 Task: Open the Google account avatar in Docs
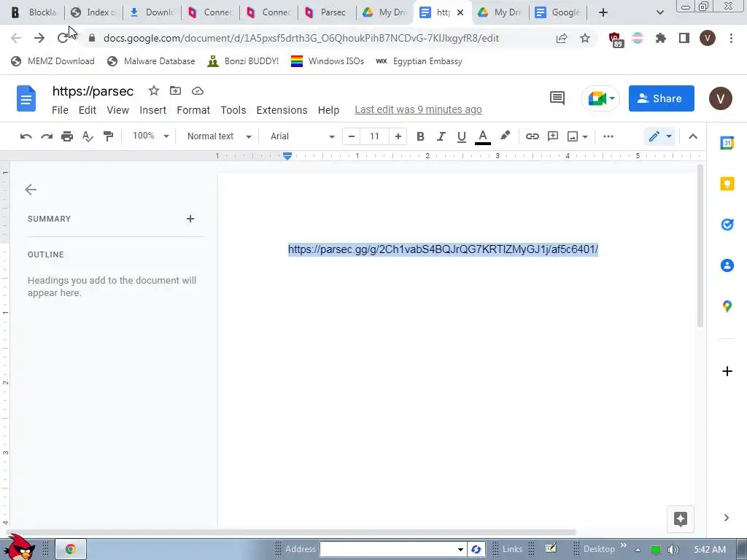click(720, 98)
